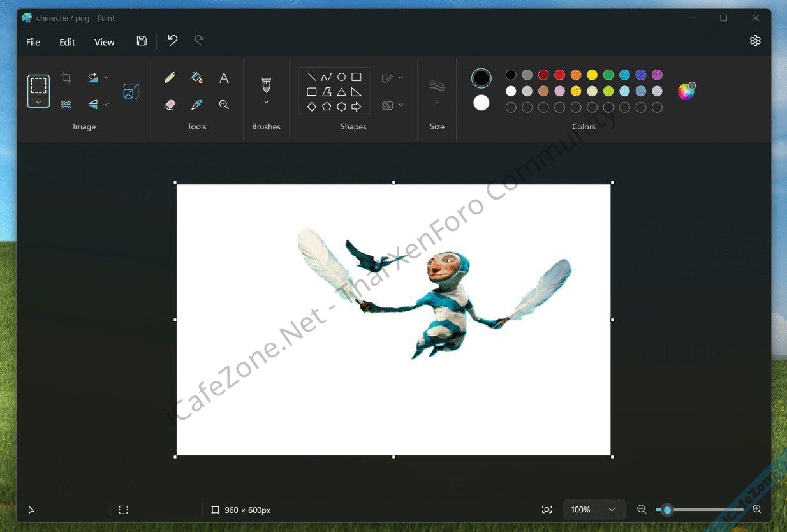Open the View menu
Viewport: 787px width, 532px height.
(104, 42)
